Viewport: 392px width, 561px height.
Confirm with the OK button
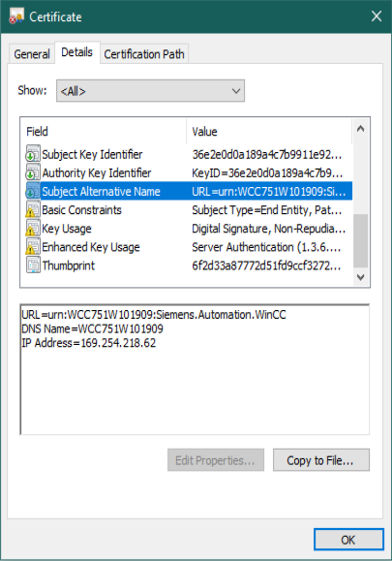click(348, 540)
